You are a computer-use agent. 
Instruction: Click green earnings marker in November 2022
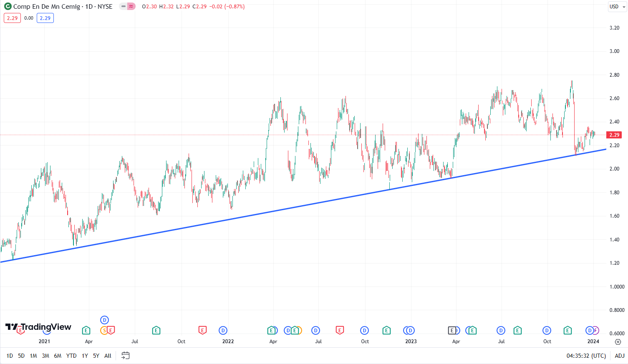386,331
